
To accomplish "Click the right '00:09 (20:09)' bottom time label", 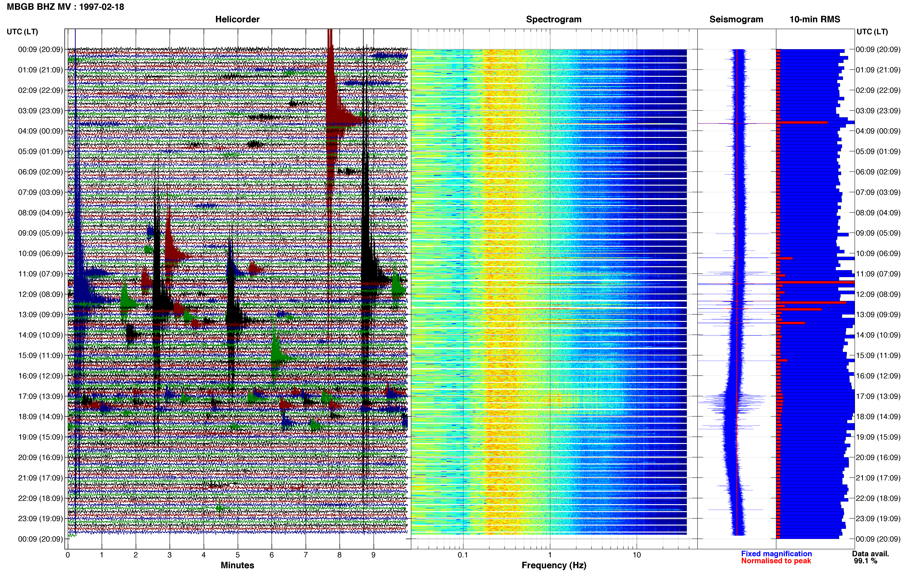I will (878, 539).
